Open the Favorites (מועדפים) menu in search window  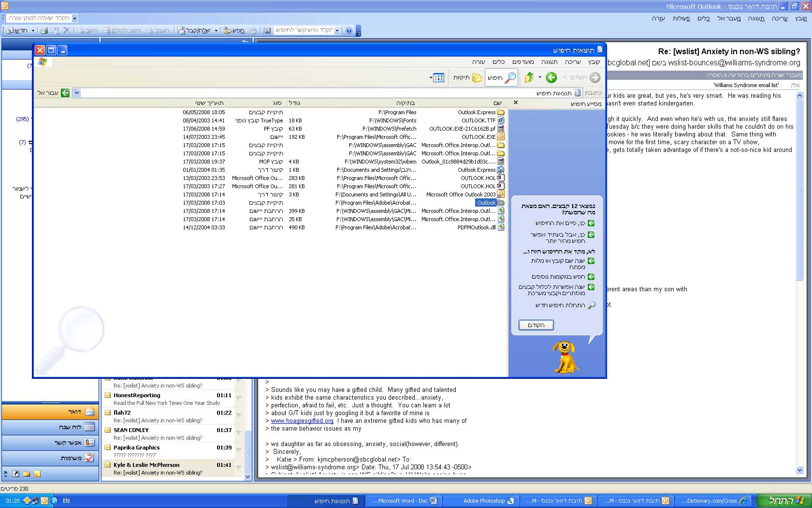[x=523, y=62]
